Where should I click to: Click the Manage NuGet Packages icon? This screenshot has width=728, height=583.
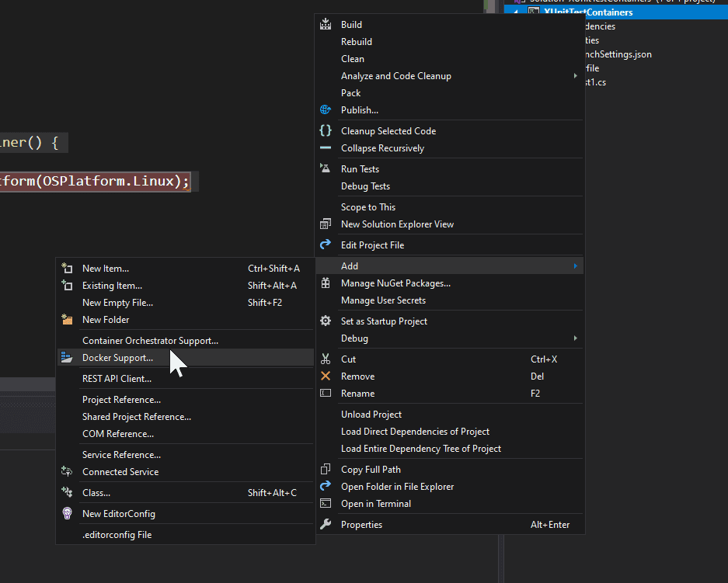click(x=326, y=283)
